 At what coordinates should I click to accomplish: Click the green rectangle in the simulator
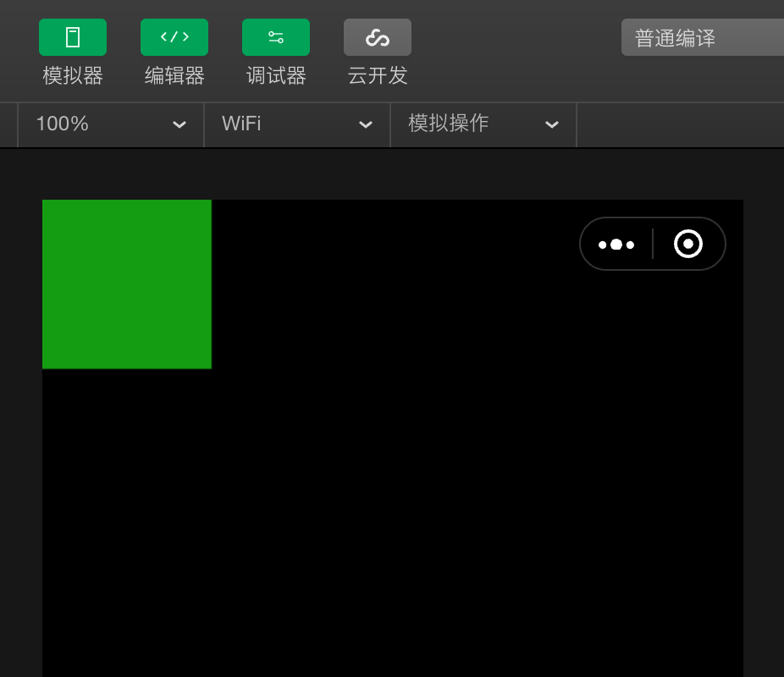point(126,283)
